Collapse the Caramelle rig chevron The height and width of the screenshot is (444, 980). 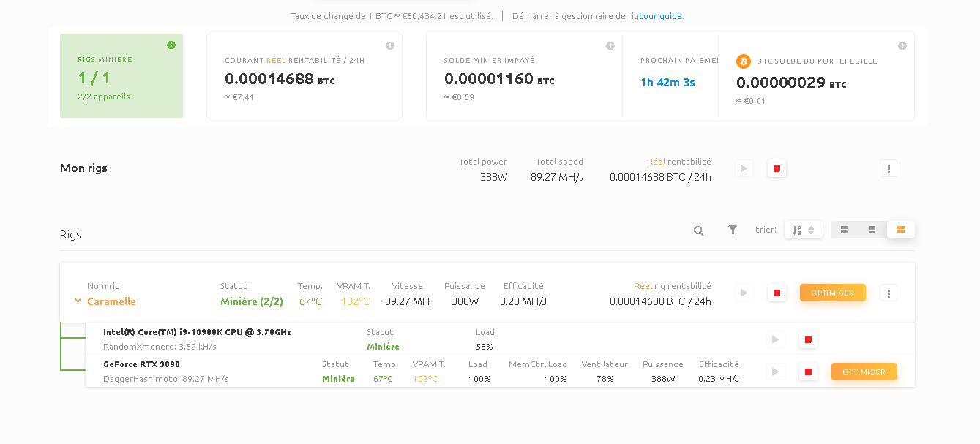click(x=78, y=301)
